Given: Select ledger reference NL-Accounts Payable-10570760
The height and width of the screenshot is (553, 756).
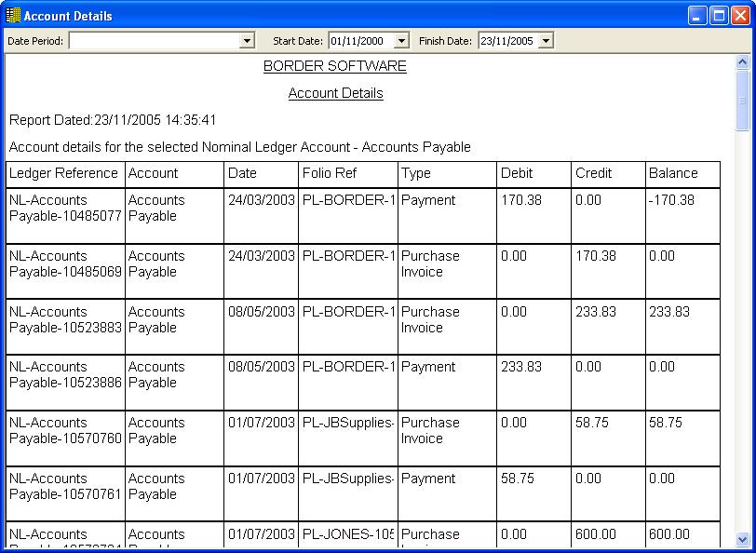Looking at the screenshot, I should point(65,430).
